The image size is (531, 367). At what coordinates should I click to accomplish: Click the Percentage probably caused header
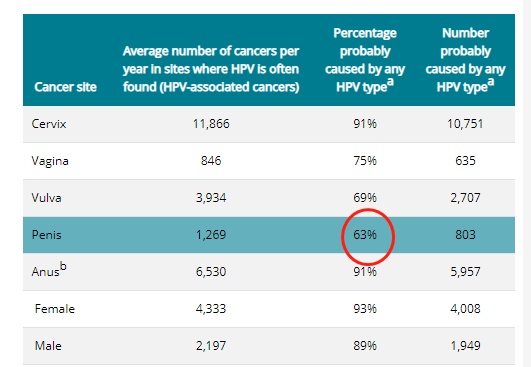click(x=365, y=60)
